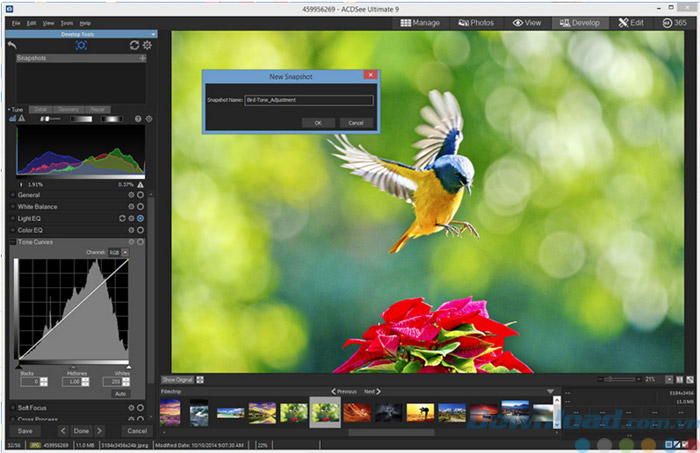Toggle the White Balance enable circle
The width and height of the screenshot is (700, 453).
point(140,206)
